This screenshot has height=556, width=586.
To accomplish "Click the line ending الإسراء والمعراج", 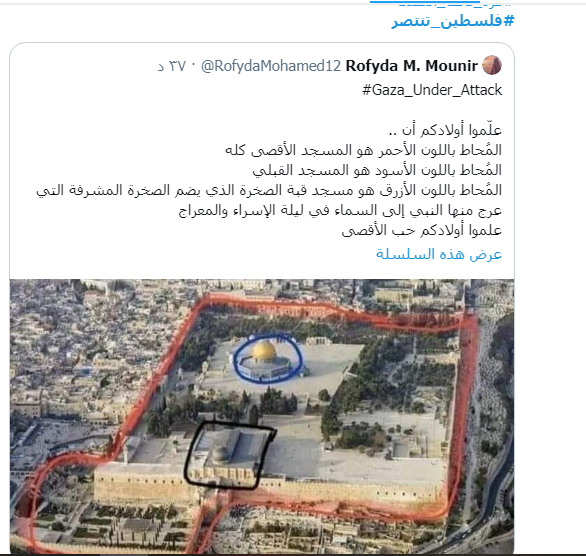I will (340, 211).
